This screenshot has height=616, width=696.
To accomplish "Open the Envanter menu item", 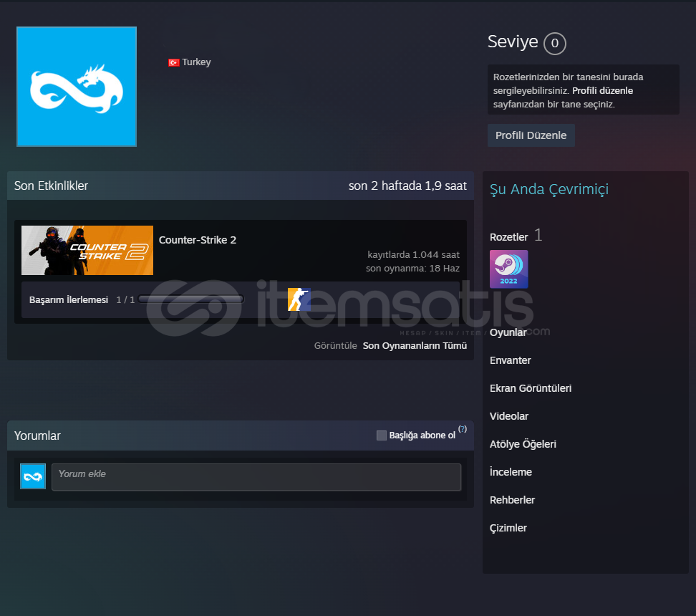I will click(x=510, y=360).
